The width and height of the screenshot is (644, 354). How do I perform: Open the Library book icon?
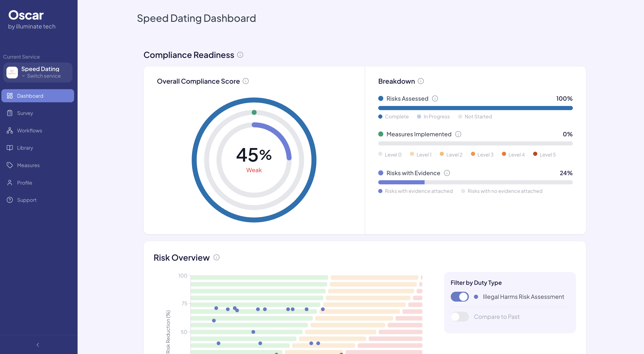coord(10,148)
